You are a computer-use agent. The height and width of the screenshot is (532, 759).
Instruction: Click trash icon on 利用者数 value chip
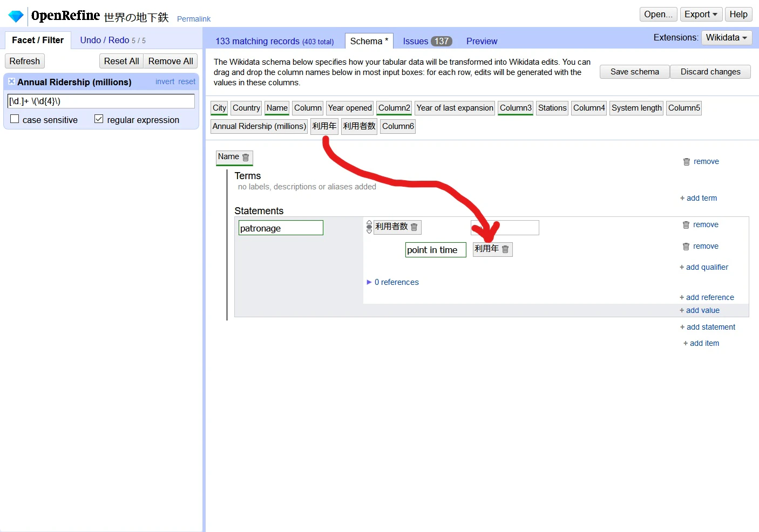point(414,227)
